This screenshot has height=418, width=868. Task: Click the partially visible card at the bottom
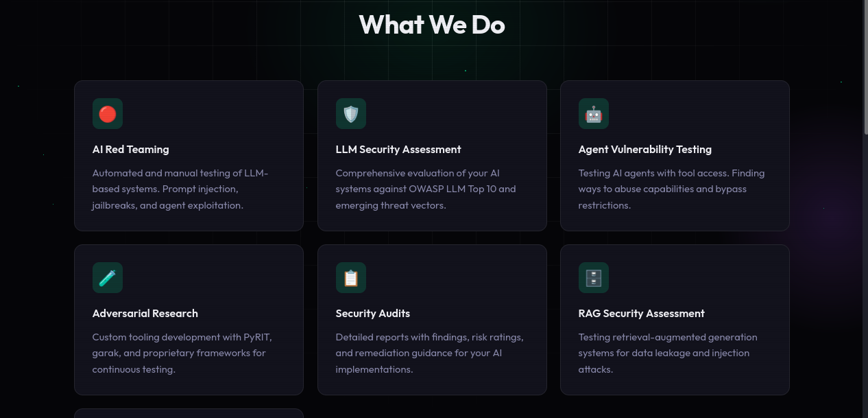[x=189, y=415]
